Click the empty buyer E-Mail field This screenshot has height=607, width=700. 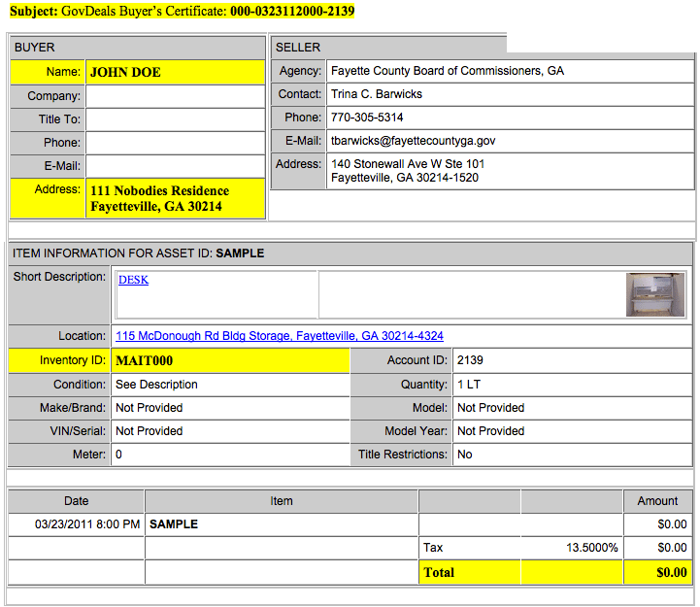coord(176,166)
